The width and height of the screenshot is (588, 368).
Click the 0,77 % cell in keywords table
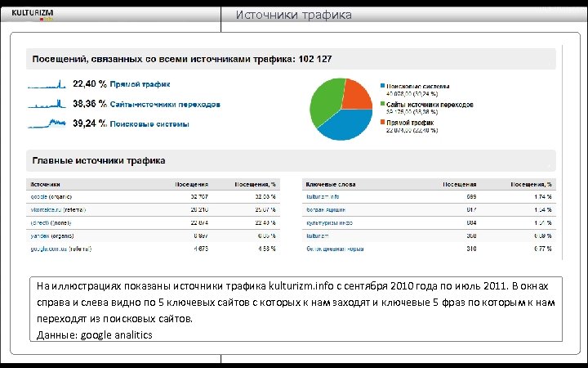543,249
